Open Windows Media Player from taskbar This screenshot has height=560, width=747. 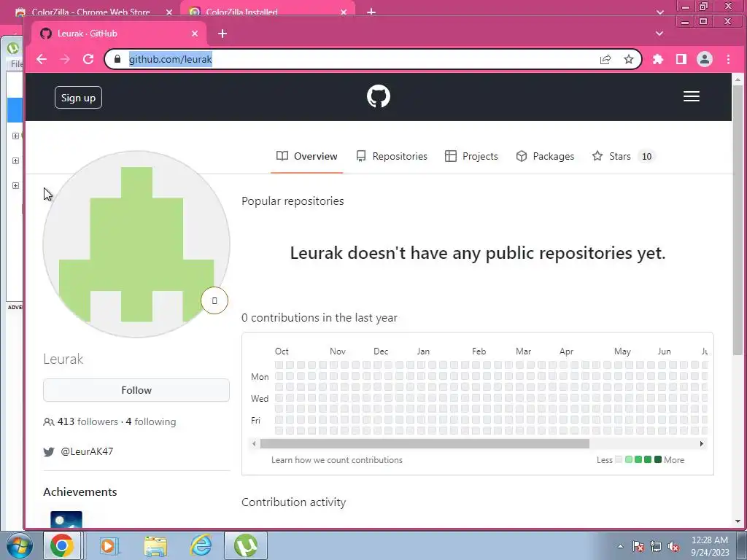[109, 545]
